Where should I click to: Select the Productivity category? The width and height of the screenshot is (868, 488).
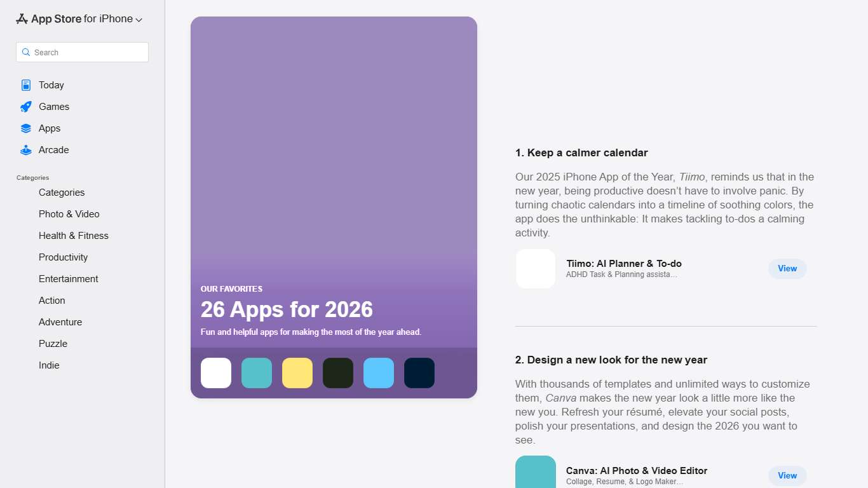point(63,257)
